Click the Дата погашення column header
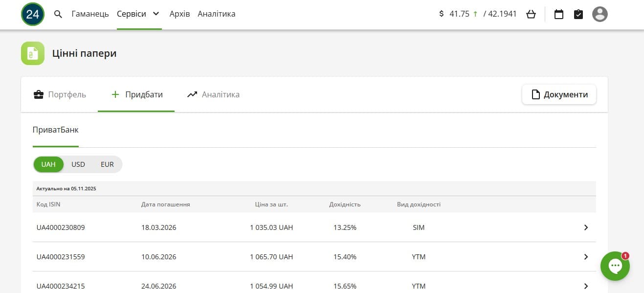The height and width of the screenshot is (293, 644). coord(166,204)
